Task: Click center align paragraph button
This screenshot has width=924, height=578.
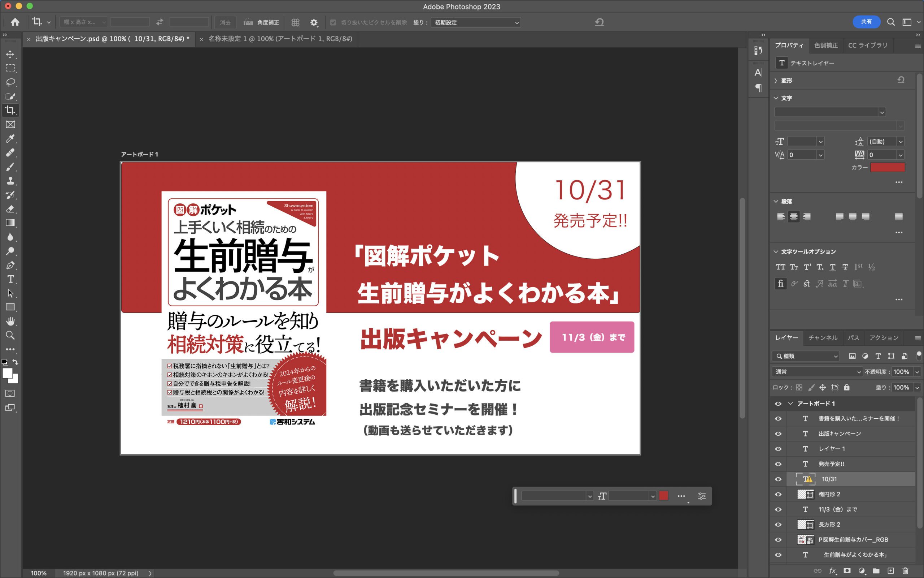Action: [793, 217]
